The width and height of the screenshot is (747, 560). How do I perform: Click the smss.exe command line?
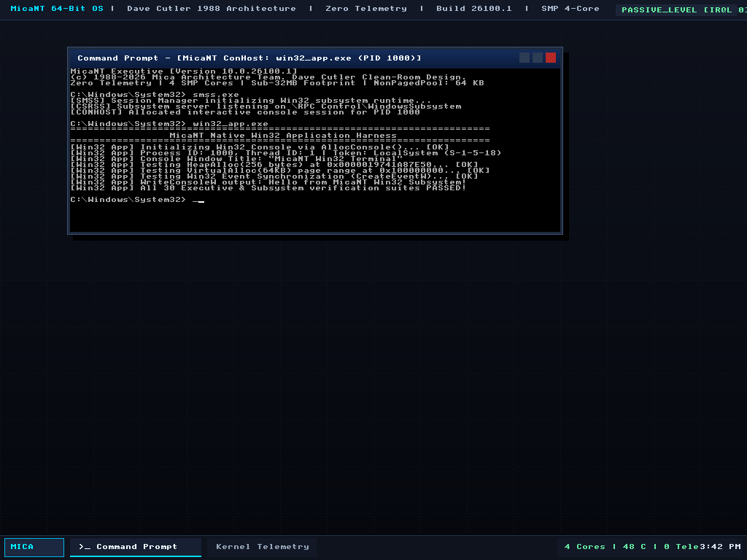[155, 95]
